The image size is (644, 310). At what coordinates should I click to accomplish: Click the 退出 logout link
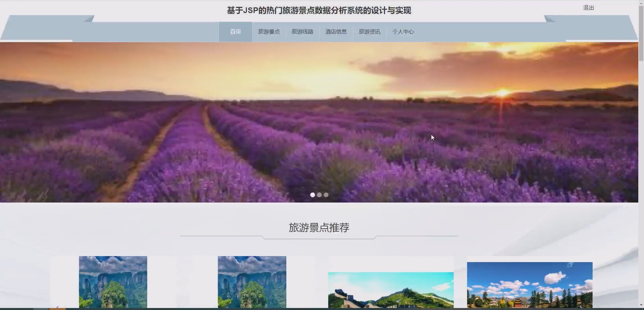click(588, 8)
